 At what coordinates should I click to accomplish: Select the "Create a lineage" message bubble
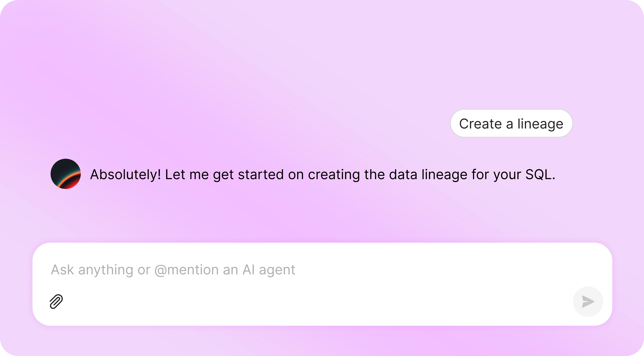pos(511,123)
